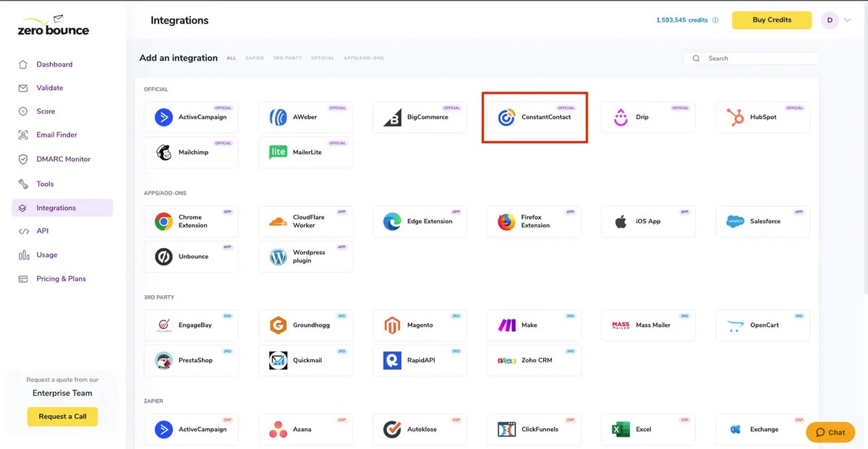Click the Pricing & Plans card icon
The image size is (868, 449).
pyautogui.click(x=23, y=279)
